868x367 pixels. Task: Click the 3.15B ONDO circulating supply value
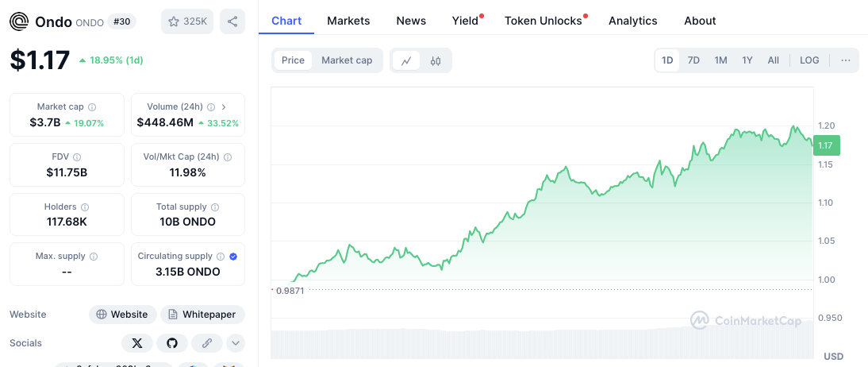click(x=188, y=272)
